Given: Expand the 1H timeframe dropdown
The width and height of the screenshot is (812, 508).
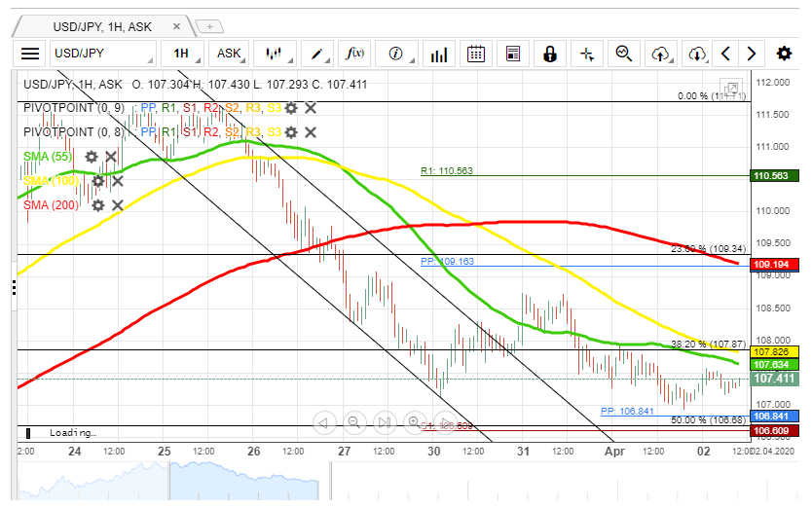Looking at the screenshot, I should 183,54.
